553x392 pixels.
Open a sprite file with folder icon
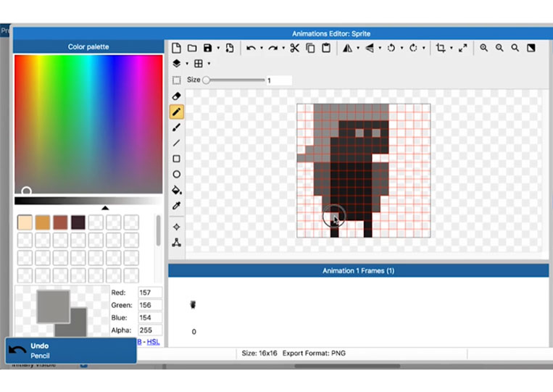point(192,48)
